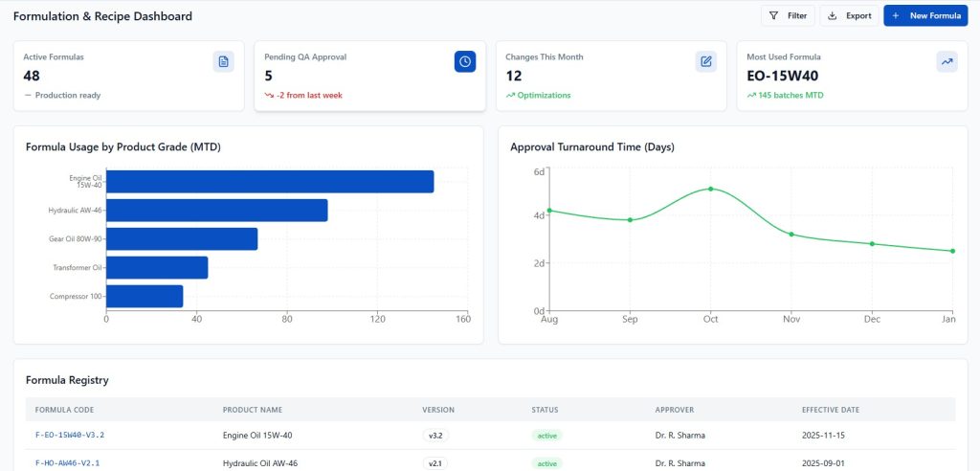
Task: Select the Engine Oil 15W-40 bar
Action: [269, 182]
